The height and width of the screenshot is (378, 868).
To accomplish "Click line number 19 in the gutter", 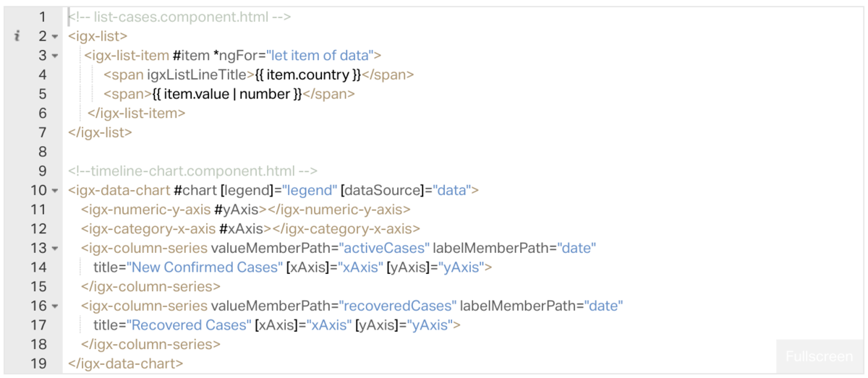I will click(x=39, y=364).
